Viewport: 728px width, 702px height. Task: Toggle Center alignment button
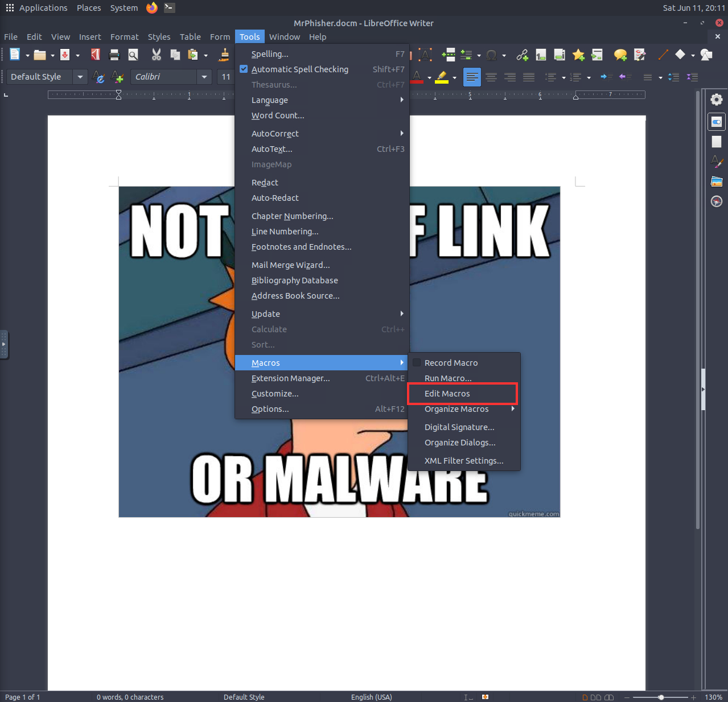pyautogui.click(x=491, y=77)
